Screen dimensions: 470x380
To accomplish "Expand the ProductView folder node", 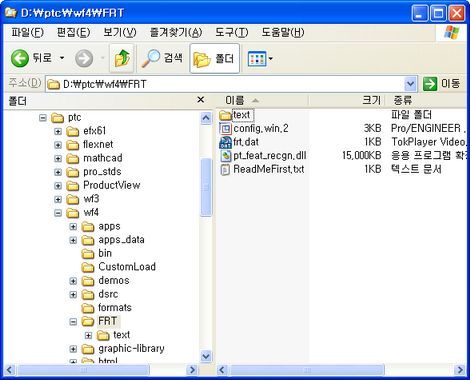I will pyautogui.click(x=58, y=186).
